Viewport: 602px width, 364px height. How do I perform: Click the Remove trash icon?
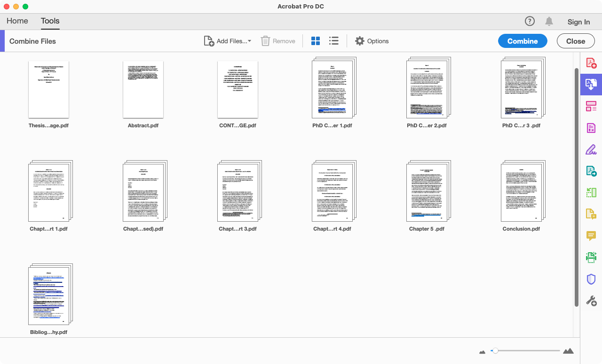coord(265,41)
